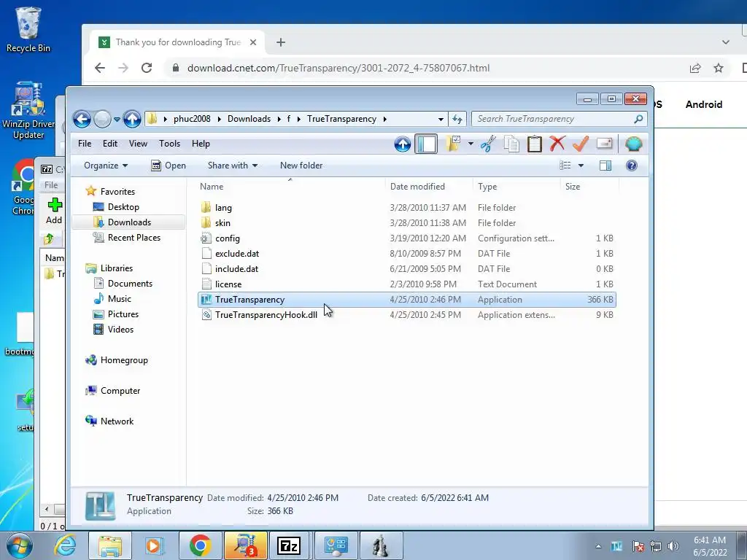Click the Forward arrow in Explorer
The width and height of the screenshot is (747, 560).
tap(102, 119)
